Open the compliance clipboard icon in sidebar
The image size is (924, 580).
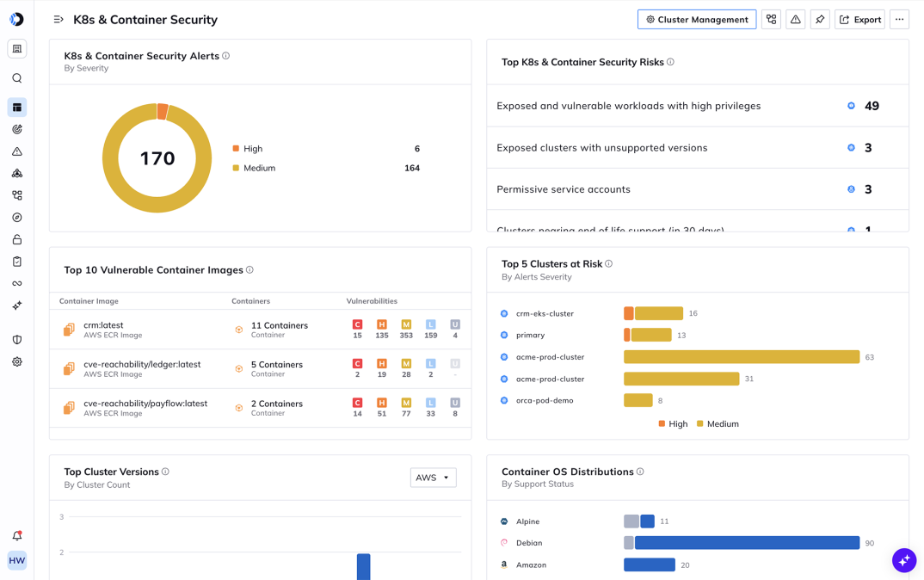(17, 262)
